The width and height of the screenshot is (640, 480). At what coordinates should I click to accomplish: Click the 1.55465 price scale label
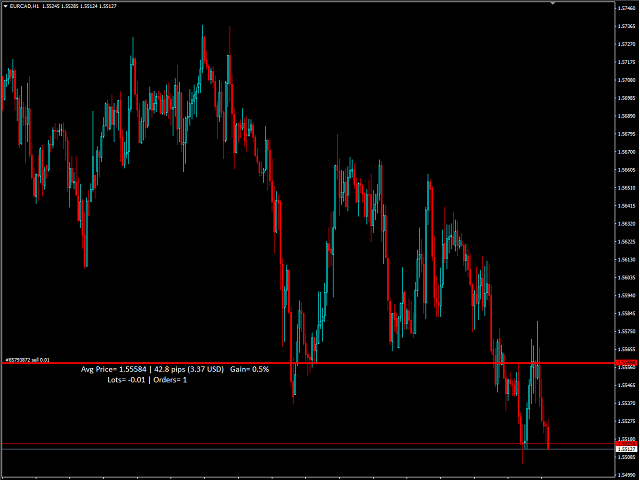coord(626,385)
